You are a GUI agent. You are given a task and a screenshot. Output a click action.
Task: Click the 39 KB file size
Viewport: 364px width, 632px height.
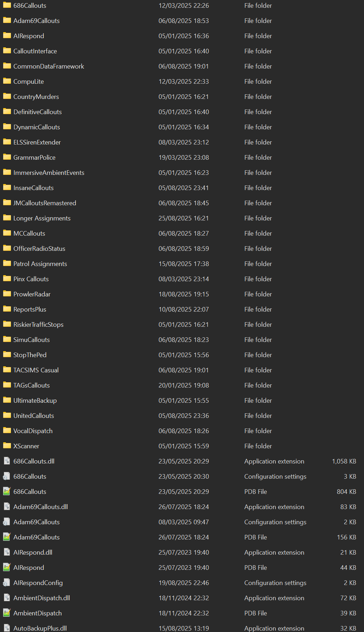(348, 613)
